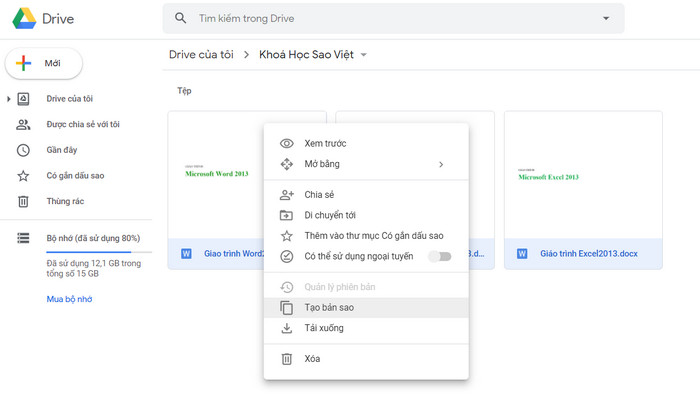Click the add-person share icon
This screenshot has width=700, height=398.
tap(287, 195)
